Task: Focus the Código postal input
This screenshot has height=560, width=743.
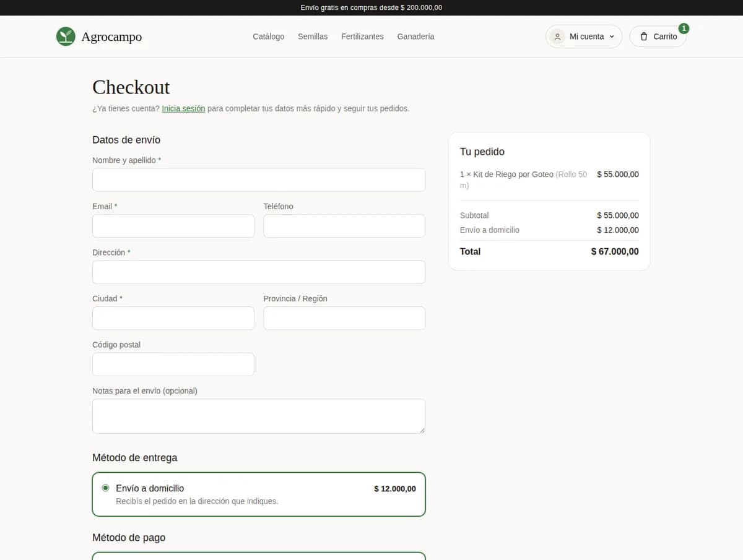Action: pos(173,364)
